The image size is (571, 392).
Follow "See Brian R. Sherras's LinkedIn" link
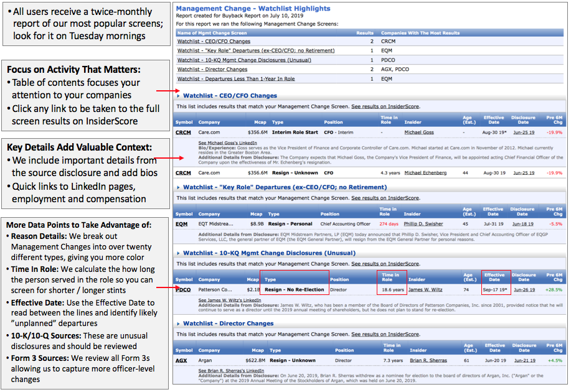coord(231,370)
